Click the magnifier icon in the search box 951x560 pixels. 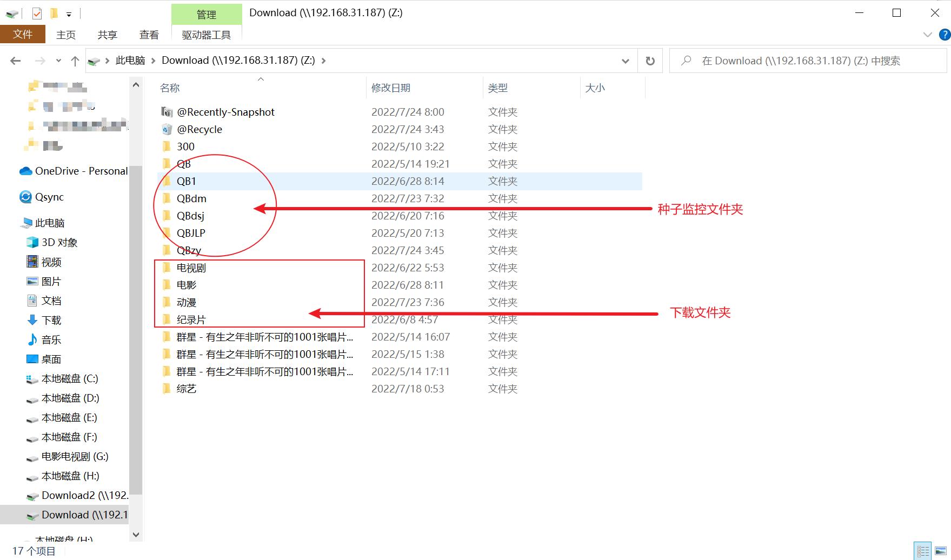(x=686, y=61)
